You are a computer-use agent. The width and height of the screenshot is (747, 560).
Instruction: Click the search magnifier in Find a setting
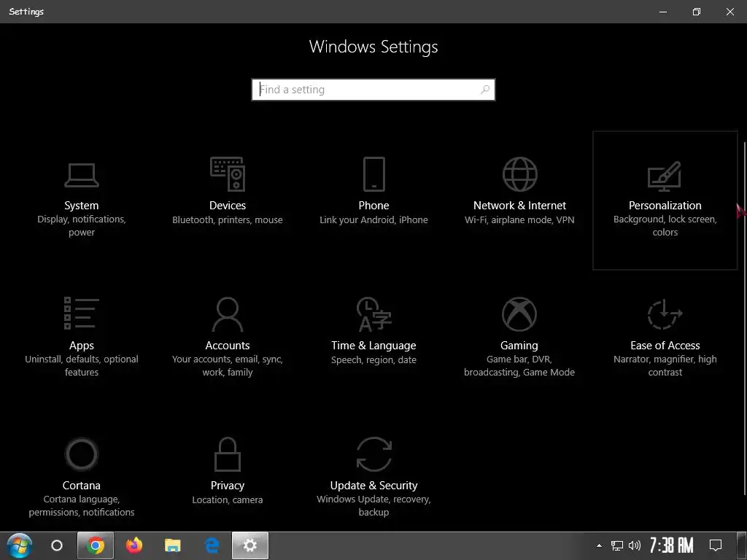485,89
